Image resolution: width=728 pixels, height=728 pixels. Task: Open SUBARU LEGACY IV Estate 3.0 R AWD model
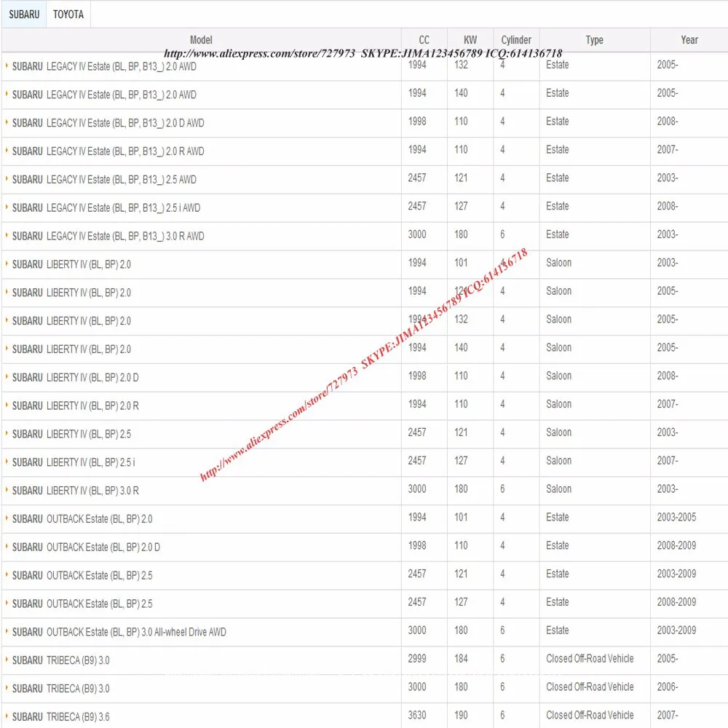tap(108, 237)
